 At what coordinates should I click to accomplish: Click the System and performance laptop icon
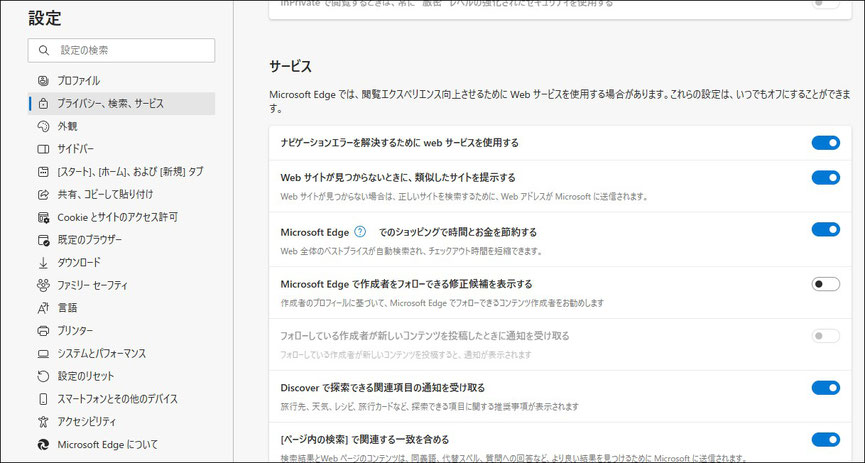coord(43,353)
